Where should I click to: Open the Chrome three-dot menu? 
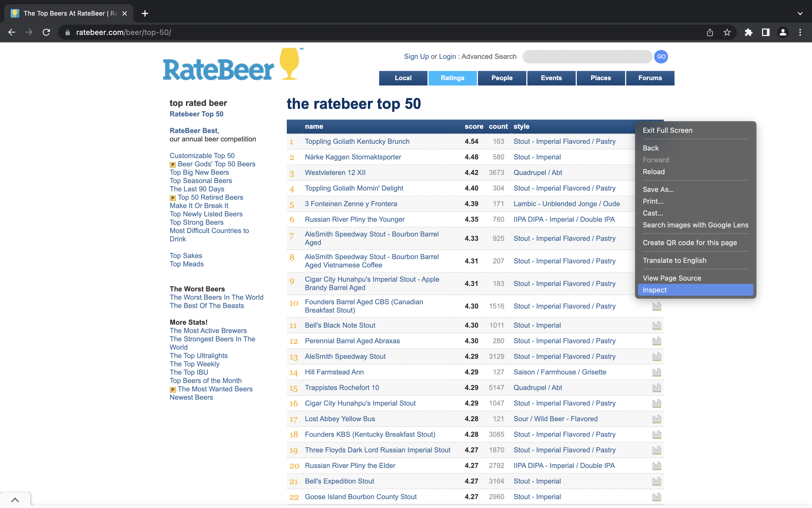tap(800, 32)
